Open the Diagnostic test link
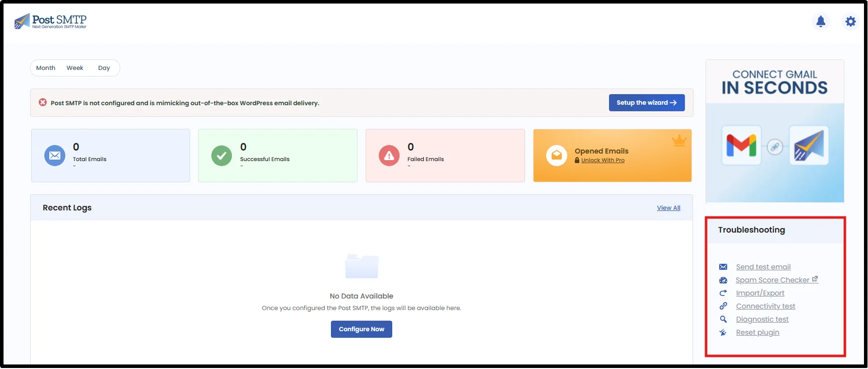The width and height of the screenshot is (868, 369). (x=762, y=319)
